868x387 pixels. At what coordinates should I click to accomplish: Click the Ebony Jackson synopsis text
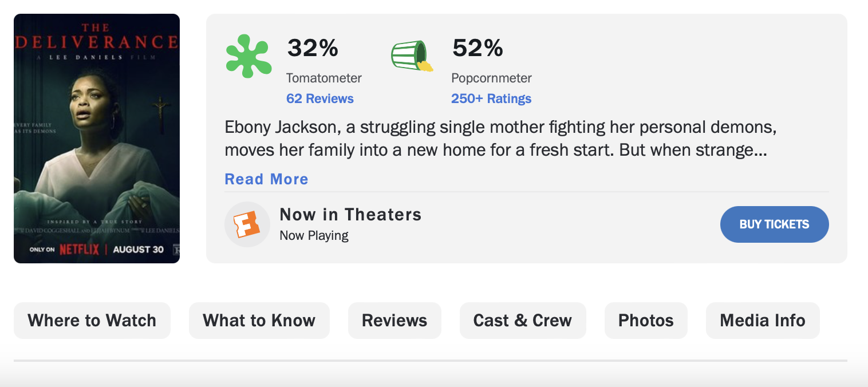coord(500,139)
